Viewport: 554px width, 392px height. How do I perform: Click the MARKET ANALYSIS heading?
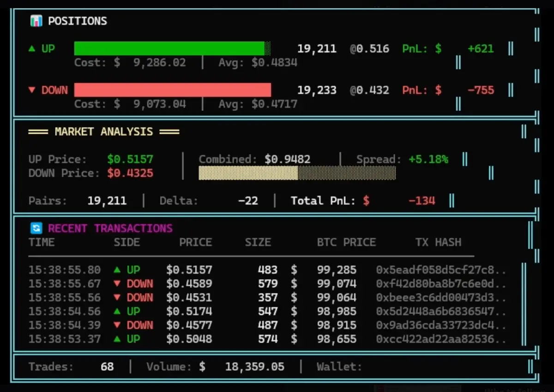pyautogui.click(x=104, y=132)
